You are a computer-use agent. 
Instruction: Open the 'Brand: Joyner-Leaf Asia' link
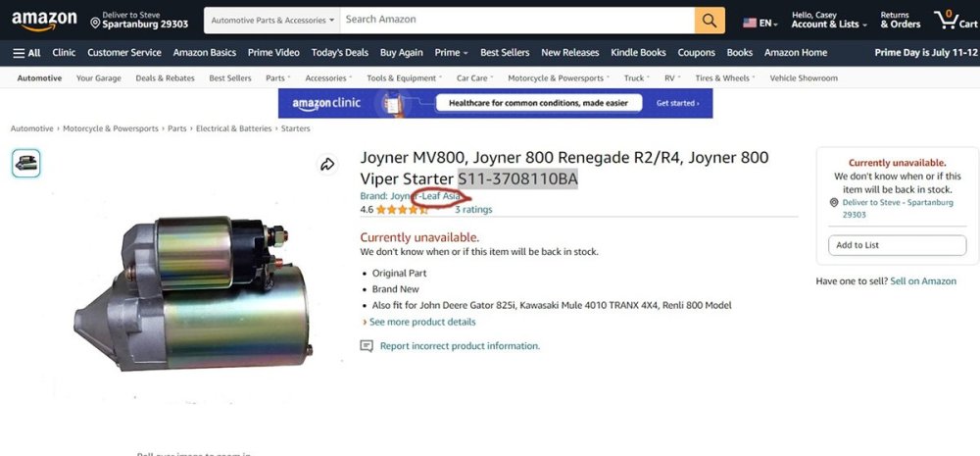(410, 196)
